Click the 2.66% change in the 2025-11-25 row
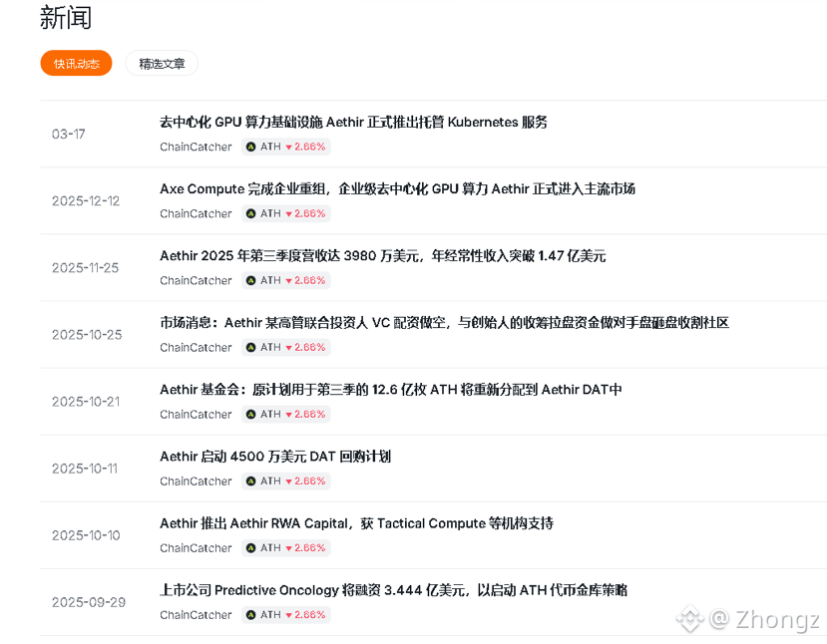 306,281
